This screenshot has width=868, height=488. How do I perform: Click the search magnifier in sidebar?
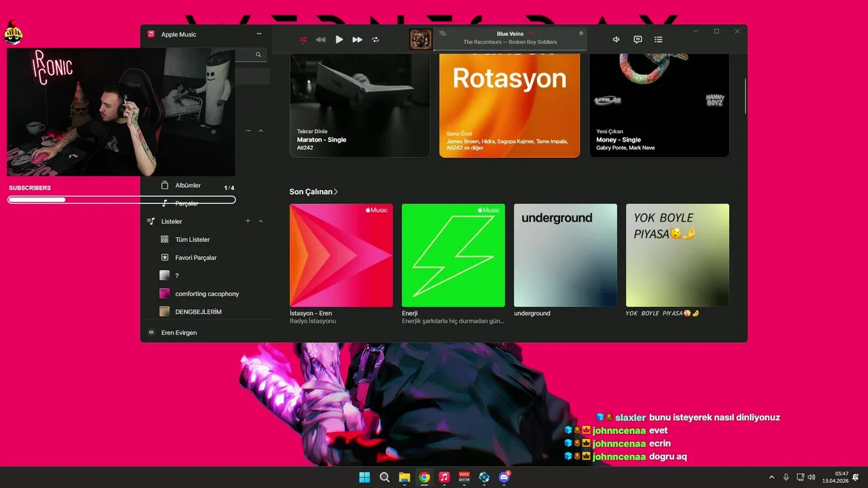258,55
